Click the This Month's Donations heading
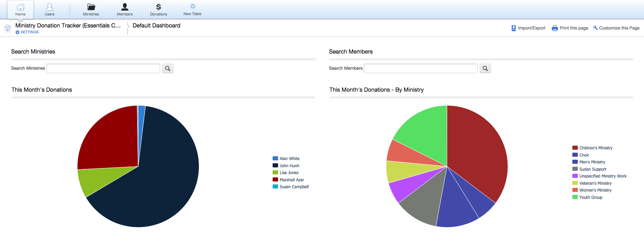Viewport: 644px width, 250px height. tap(42, 90)
